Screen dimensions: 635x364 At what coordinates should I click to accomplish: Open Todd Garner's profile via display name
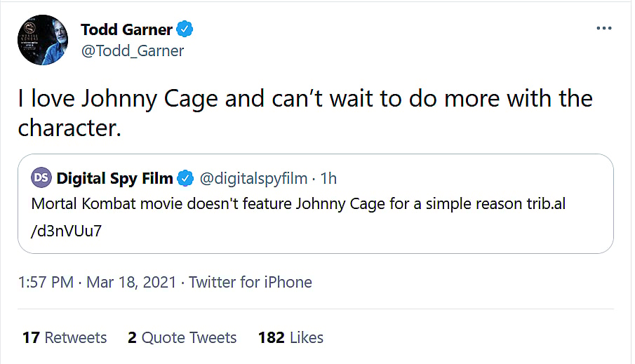click(x=126, y=29)
